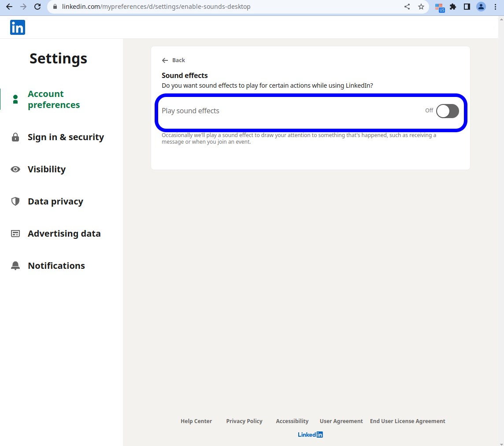Open the Accessibility footer link
Viewport: 504px width, 446px height.
[x=292, y=421]
